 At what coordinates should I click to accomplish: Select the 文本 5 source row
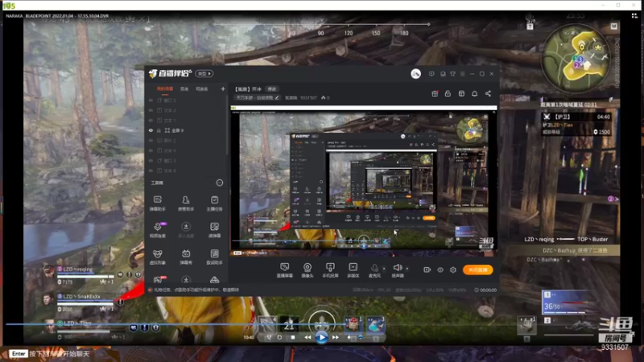click(187, 150)
